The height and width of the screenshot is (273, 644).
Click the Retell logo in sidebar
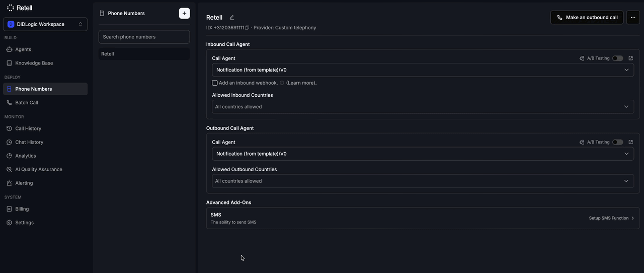(x=20, y=8)
